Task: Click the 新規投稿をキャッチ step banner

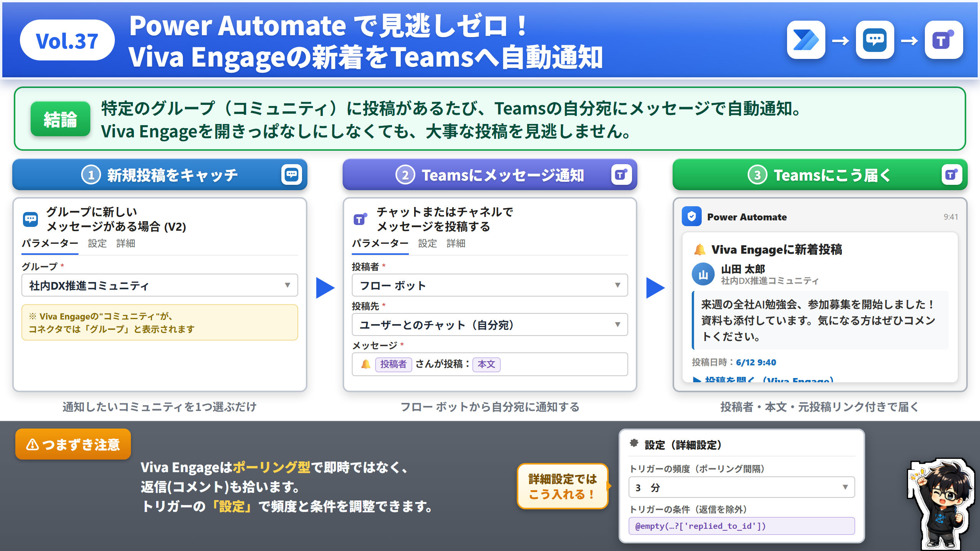Action: coord(160,174)
